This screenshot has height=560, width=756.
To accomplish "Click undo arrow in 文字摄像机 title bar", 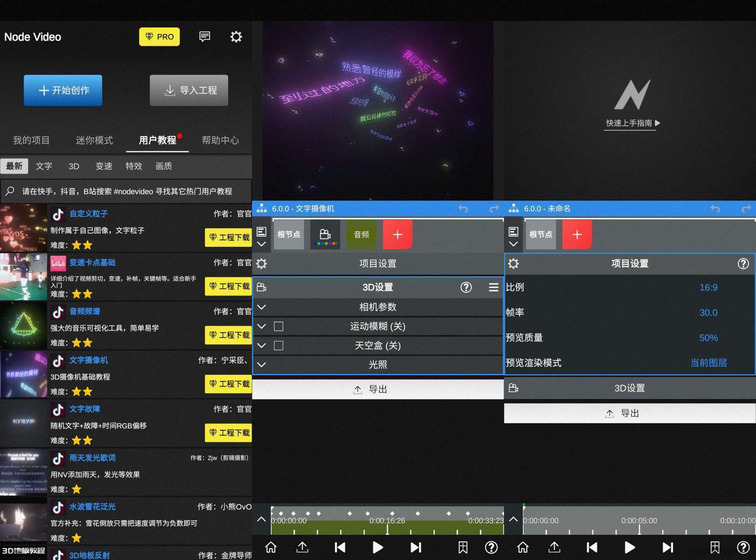I will click(463, 209).
